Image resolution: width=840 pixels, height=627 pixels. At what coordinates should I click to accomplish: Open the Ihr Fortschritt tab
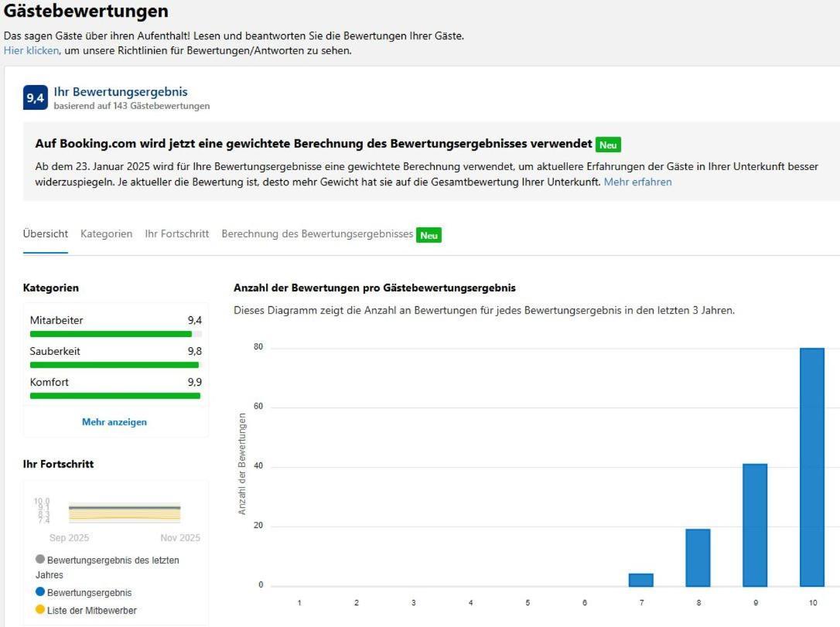tap(176, 234)
